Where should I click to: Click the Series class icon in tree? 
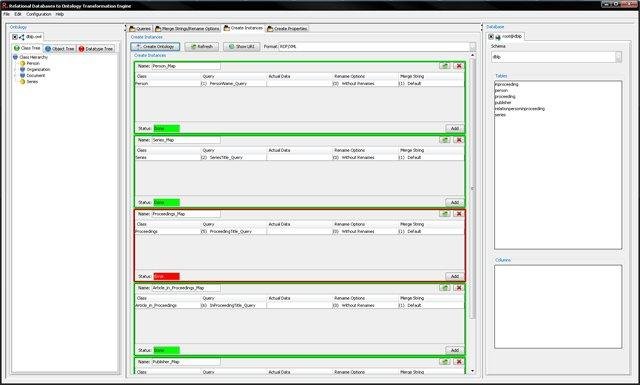[22, 82]
